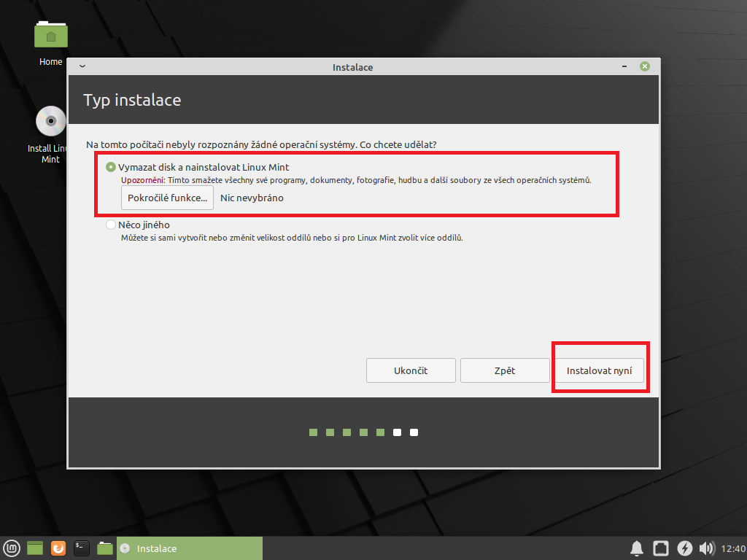Click the 'Pokročilé funkce...' button

(x=167, y=198)
